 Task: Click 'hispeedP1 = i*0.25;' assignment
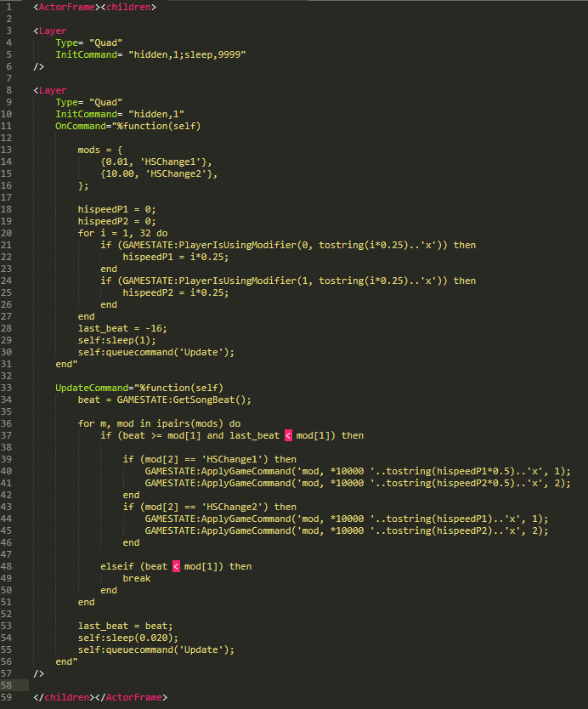coord(176,258)
